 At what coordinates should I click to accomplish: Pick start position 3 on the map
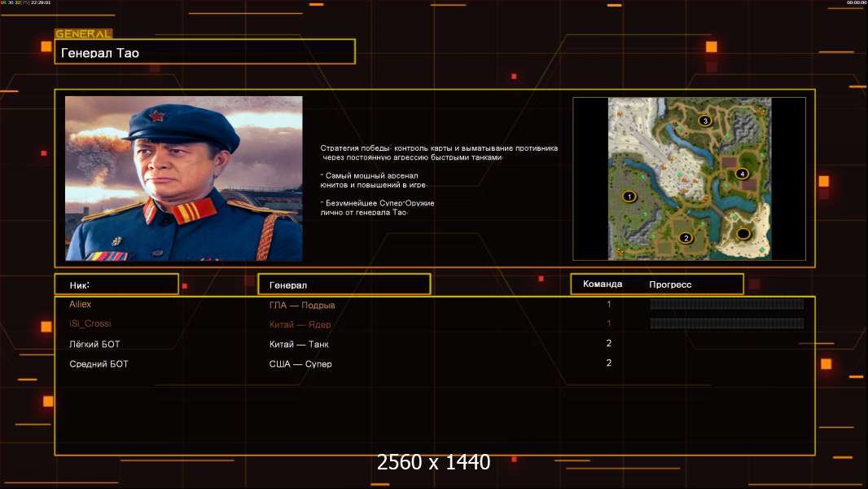[x=705, y=121]
